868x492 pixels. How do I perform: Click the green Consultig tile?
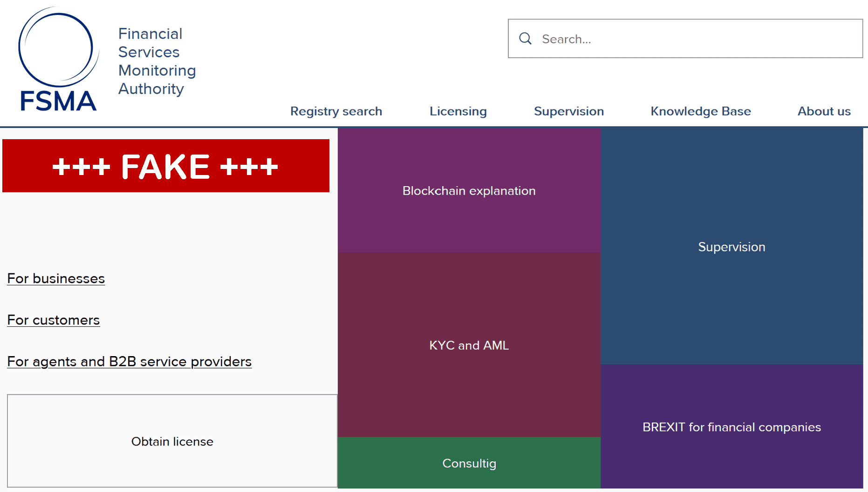click(x=469, y=463)
